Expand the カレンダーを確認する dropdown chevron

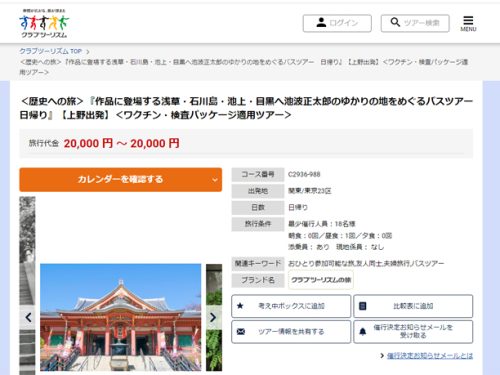[x=215, y=180]
